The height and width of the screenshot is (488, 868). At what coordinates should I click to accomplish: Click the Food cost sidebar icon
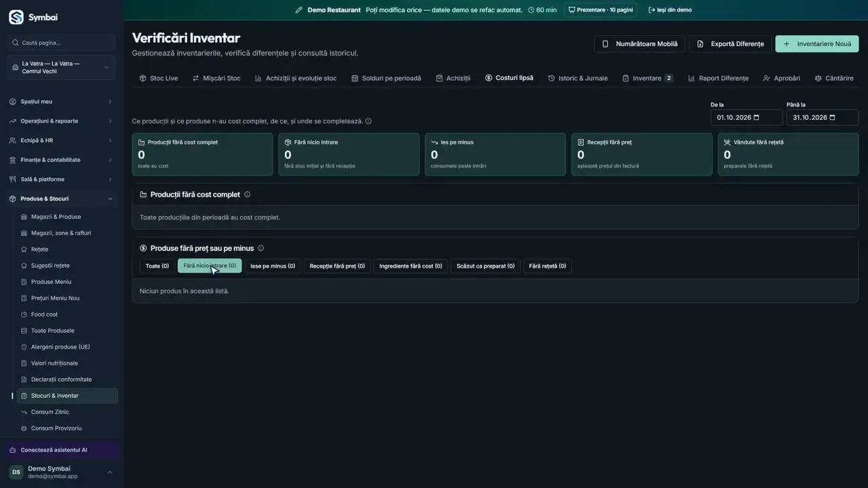[24, 314]
